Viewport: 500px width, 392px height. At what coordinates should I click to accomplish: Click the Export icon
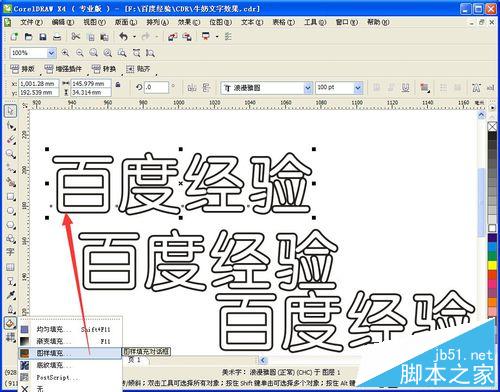(x=187, y=37)
